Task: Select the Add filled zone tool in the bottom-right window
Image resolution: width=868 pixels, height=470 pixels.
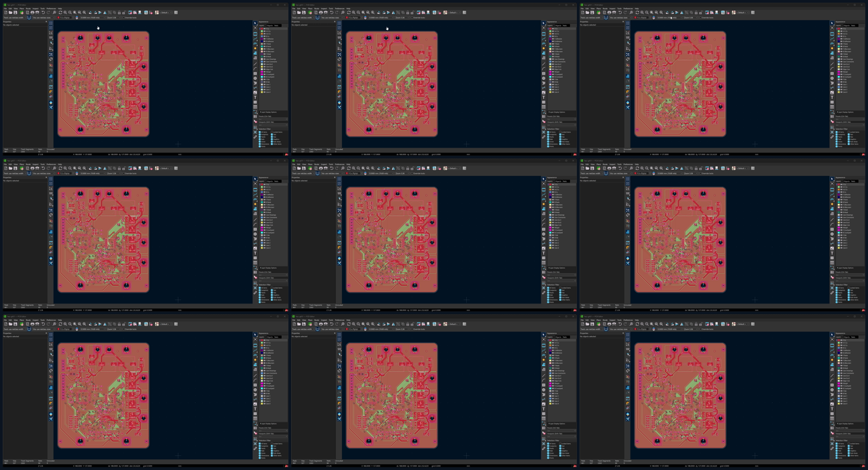Action: coord(832,365)
